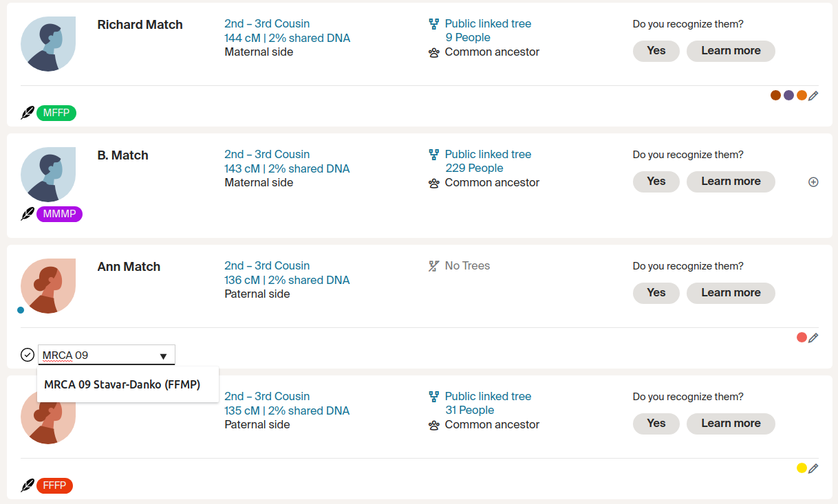The width and height of the screenshot is (838, 504).
Task: Open Ann Match's profile name link
Action: [x=129, y=267]
